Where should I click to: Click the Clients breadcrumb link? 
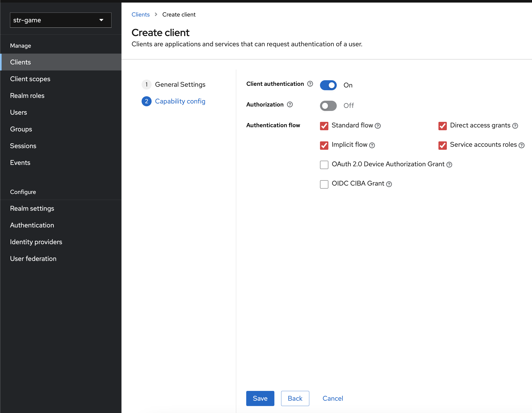140,14
